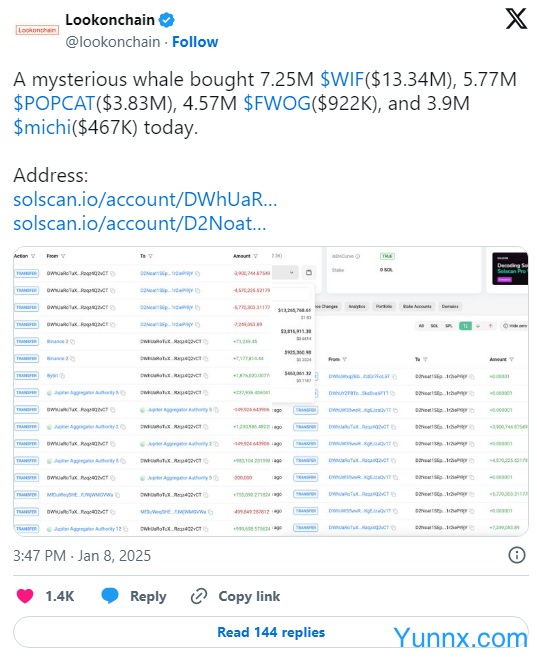Open the tweet info circle icon
Viewport: 537px width, 657px height.
pos(516,555)
